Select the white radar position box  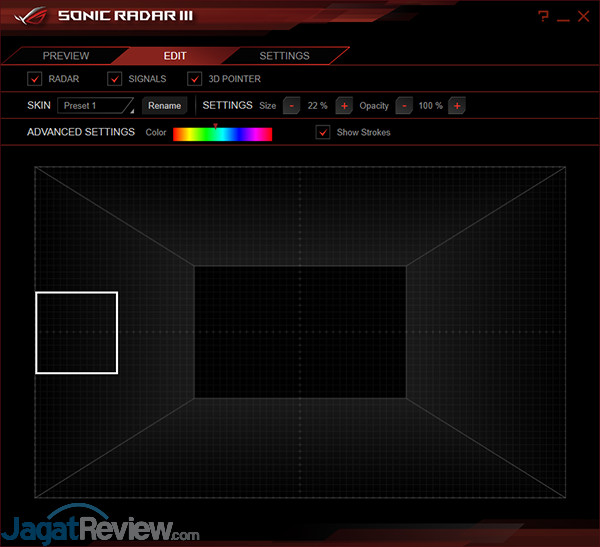click(x=77, y=333)
